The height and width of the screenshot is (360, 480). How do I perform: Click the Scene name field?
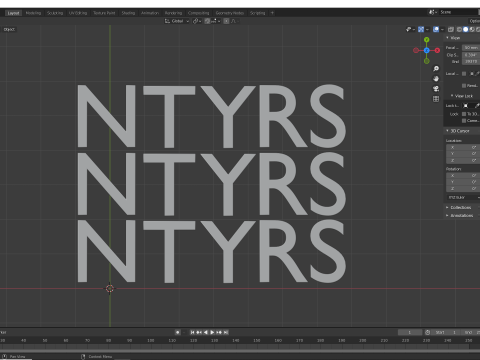pos(458,12)
